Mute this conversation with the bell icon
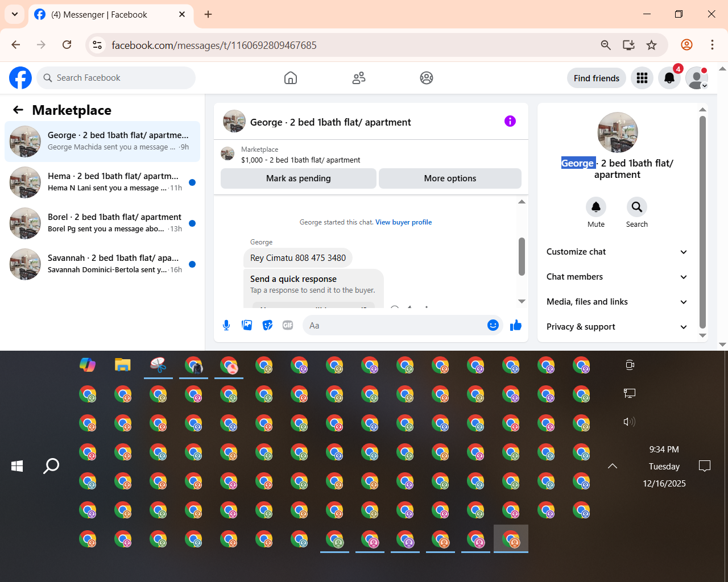 tap(596, 207)
